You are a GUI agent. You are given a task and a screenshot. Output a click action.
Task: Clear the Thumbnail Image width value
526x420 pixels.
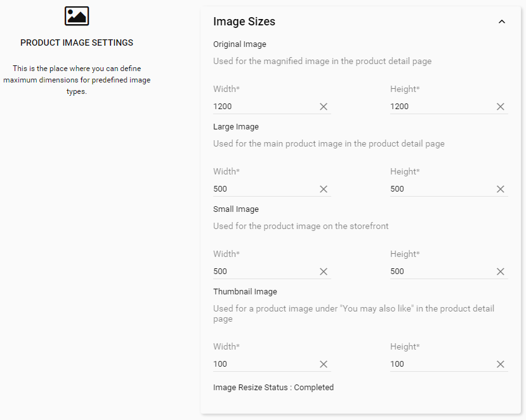(324, 364)
